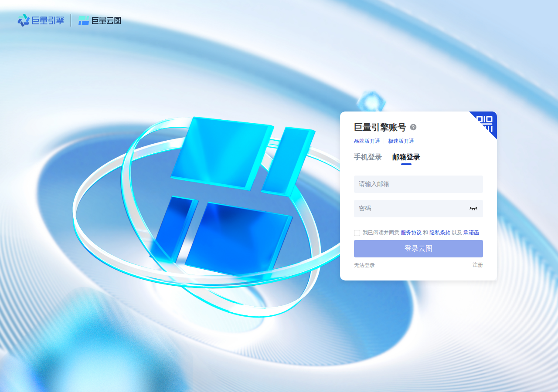This screenshot has height=392, width=558.
Task: Click the 巨量引擎 logo
Action: [x=41, y=20]
